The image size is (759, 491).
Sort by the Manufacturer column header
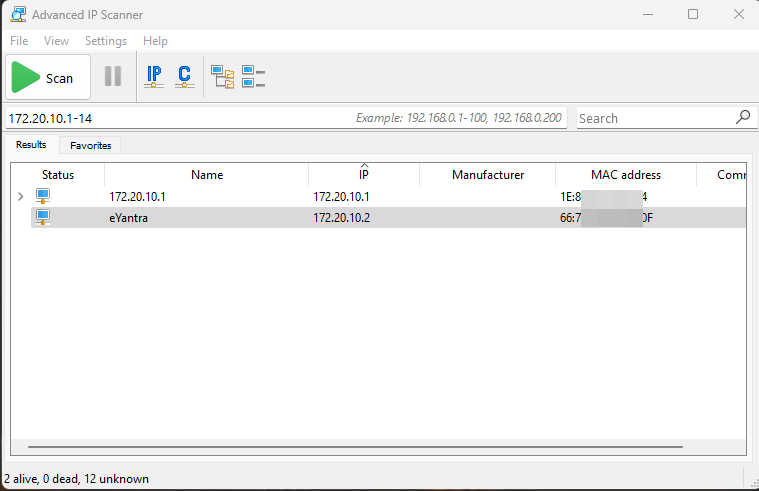[x=487, y=175]
